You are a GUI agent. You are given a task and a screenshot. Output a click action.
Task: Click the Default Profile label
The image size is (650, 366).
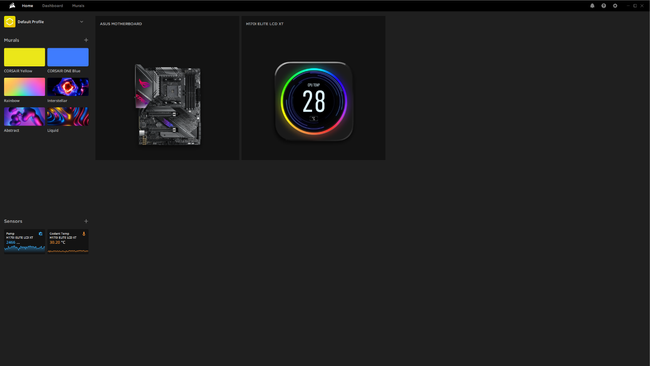(x=31, y=22)
